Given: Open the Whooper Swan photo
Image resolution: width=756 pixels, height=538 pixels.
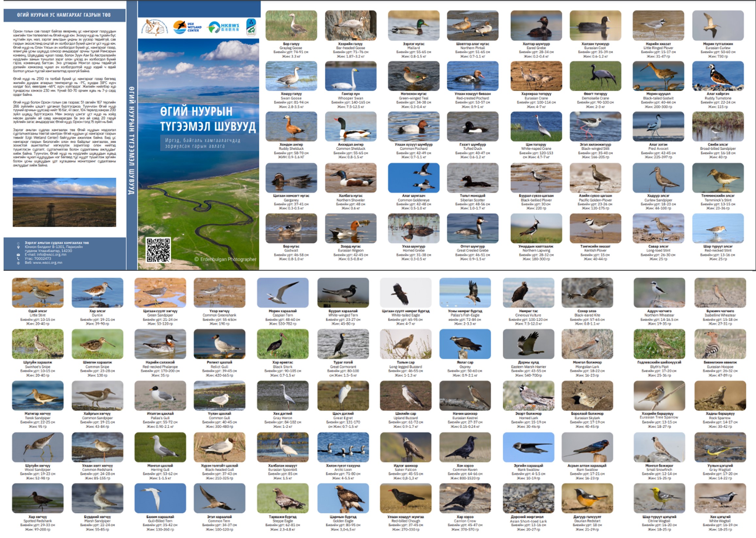Looking at the screenshot, I should tap(351, 76).
